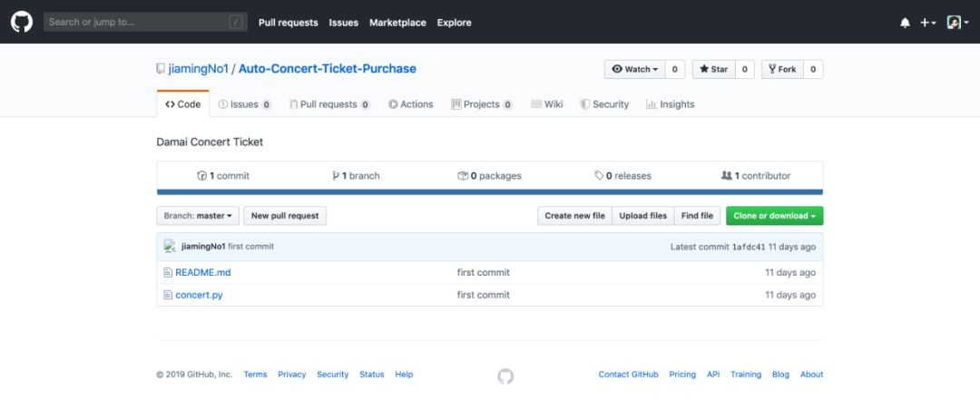Open the notifications bell
Image resolution: width=980 pixels, height=419 pixels.
(x=905, y=23)
